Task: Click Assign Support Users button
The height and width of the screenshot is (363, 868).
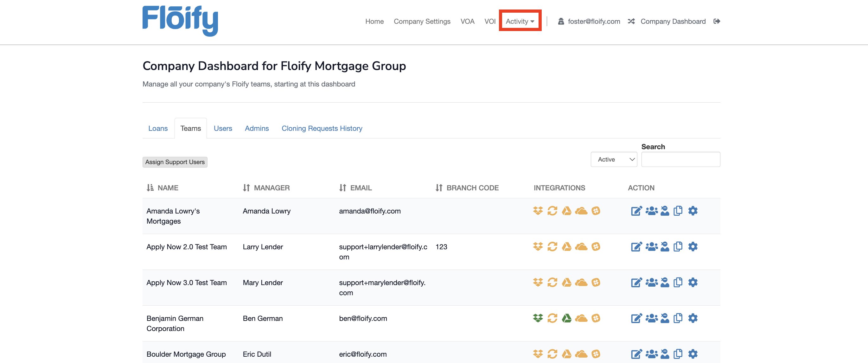Action: tap(175, 162)
